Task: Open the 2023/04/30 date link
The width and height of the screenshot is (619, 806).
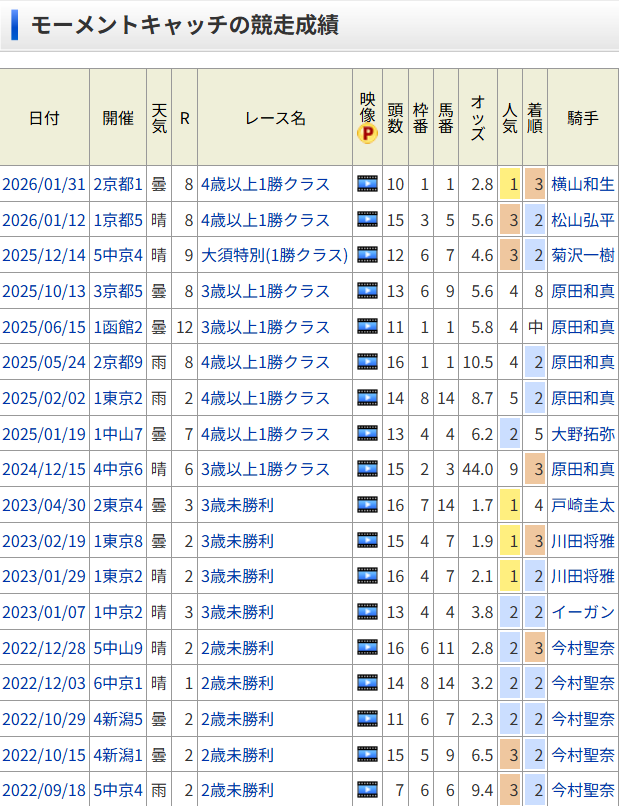Action: (44, 505)
